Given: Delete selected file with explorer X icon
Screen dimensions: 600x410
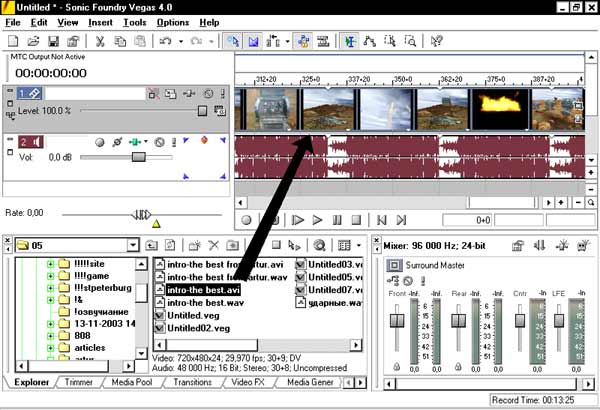Looking at the screenshot, I should pyautogui.click(x=213, y=245).
